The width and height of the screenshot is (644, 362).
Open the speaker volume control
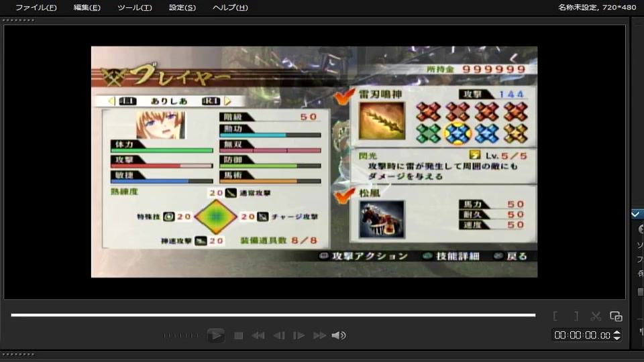(338, 336)
